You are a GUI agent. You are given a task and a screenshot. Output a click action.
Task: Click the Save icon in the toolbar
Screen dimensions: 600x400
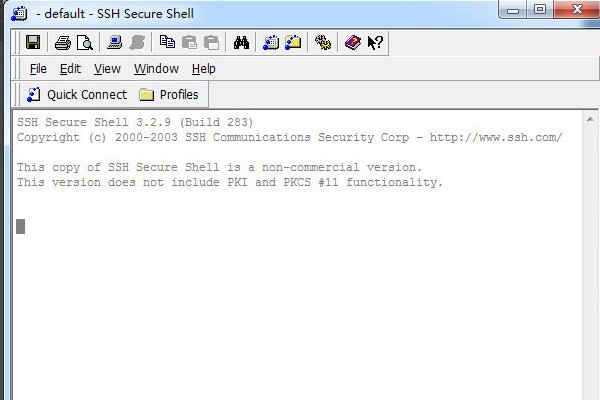(32, 42)
